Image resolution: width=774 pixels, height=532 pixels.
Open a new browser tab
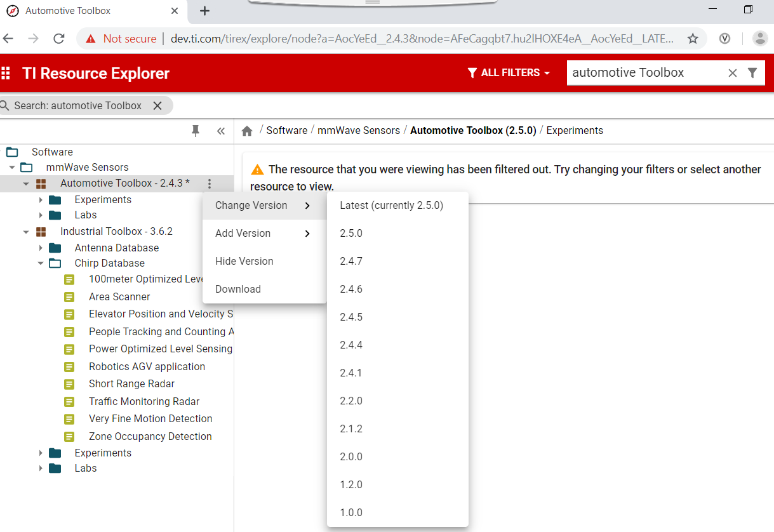(x=204, y=11)
